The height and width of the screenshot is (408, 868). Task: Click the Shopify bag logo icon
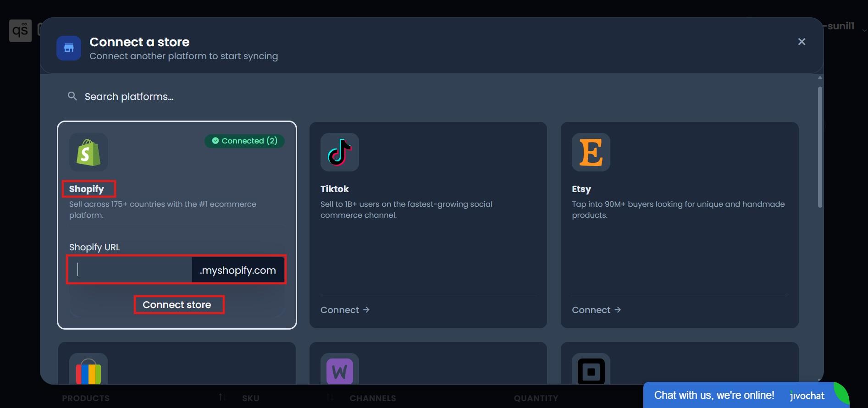pyautogui.click(x=88, y=152)
